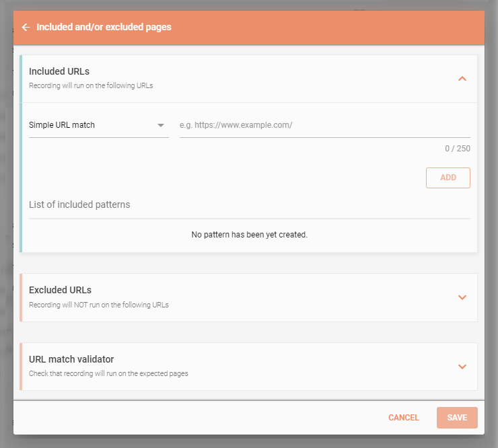Click 'Recording will NOT run on the following URLs' text
498x448 pixels.
pos(99,305)
